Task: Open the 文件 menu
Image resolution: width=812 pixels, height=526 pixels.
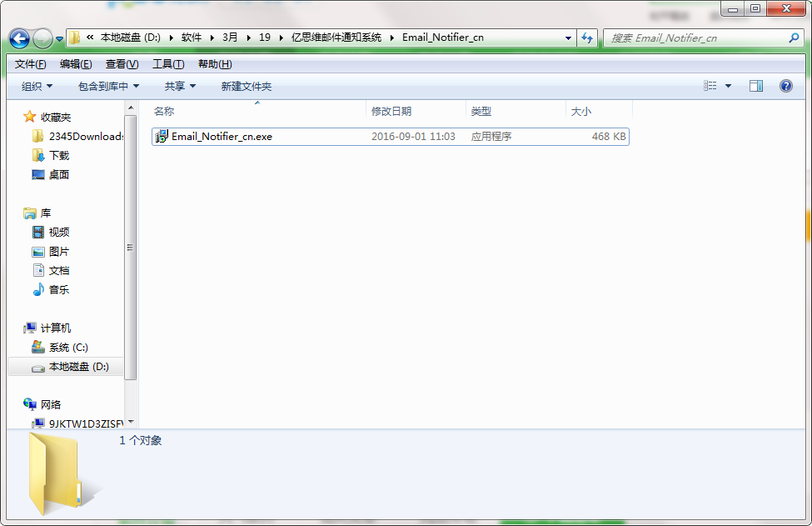Action: coord(27,63)
